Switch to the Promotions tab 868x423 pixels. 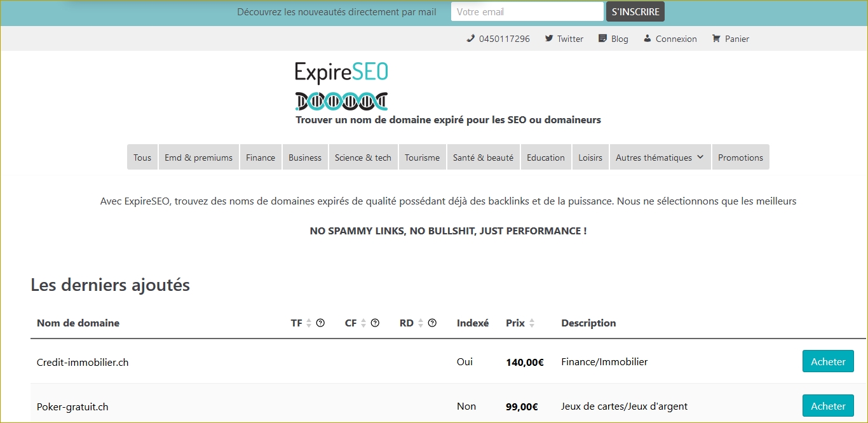point(740,156)
